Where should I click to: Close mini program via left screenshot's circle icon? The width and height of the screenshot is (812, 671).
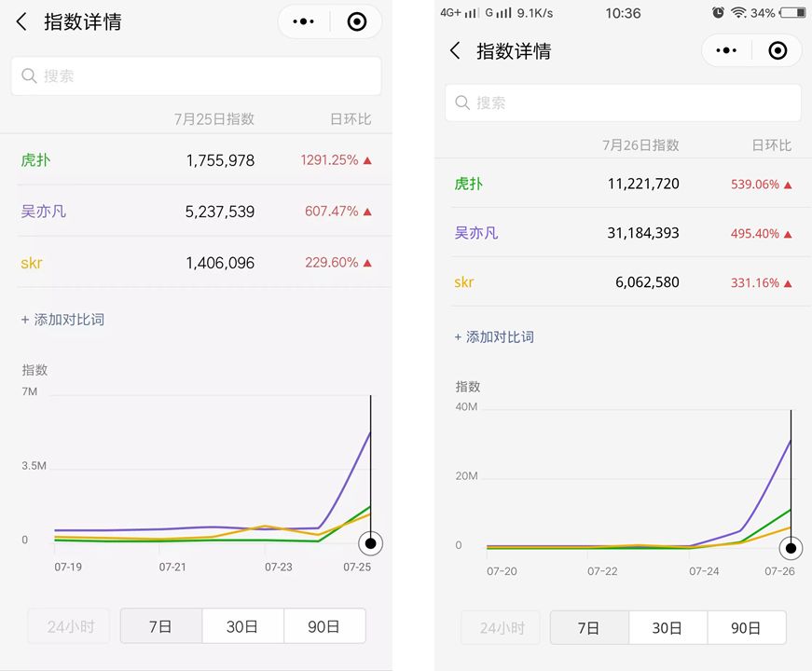click(x=357, y=21)
